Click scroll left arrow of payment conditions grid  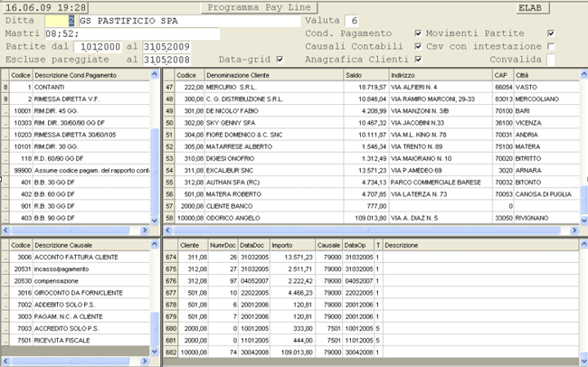(5, 231)
